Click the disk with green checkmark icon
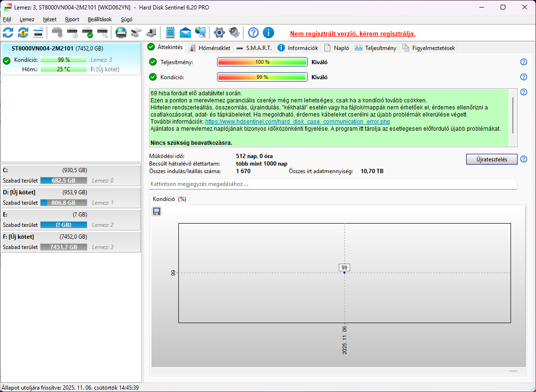 87,33
